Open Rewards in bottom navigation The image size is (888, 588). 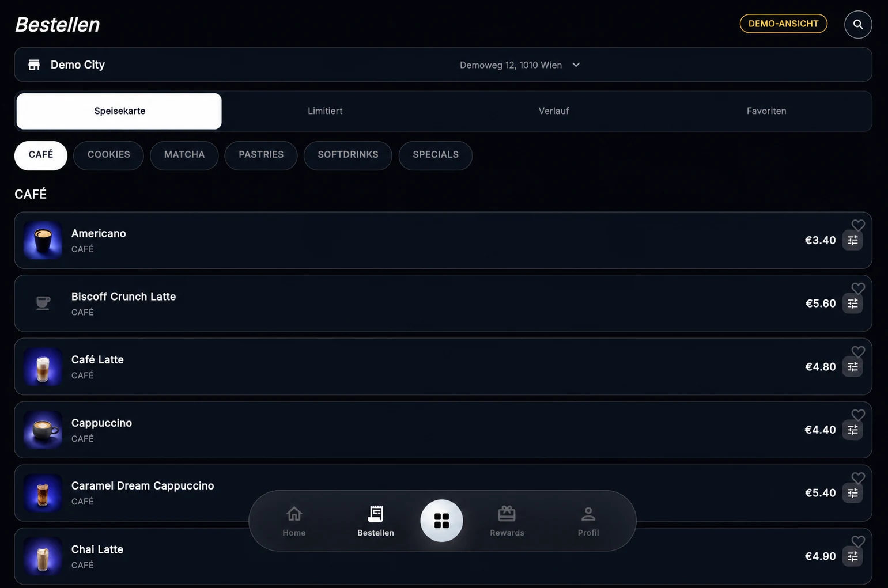(507, 521)
